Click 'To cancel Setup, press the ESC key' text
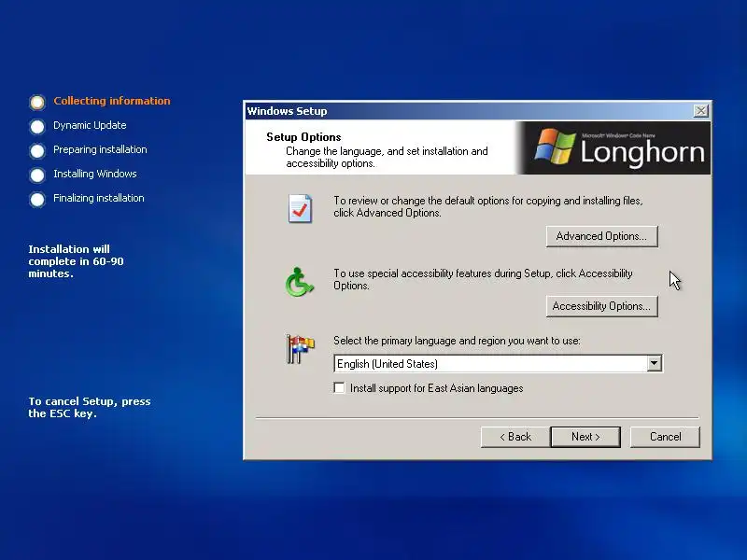 (90, 407)
